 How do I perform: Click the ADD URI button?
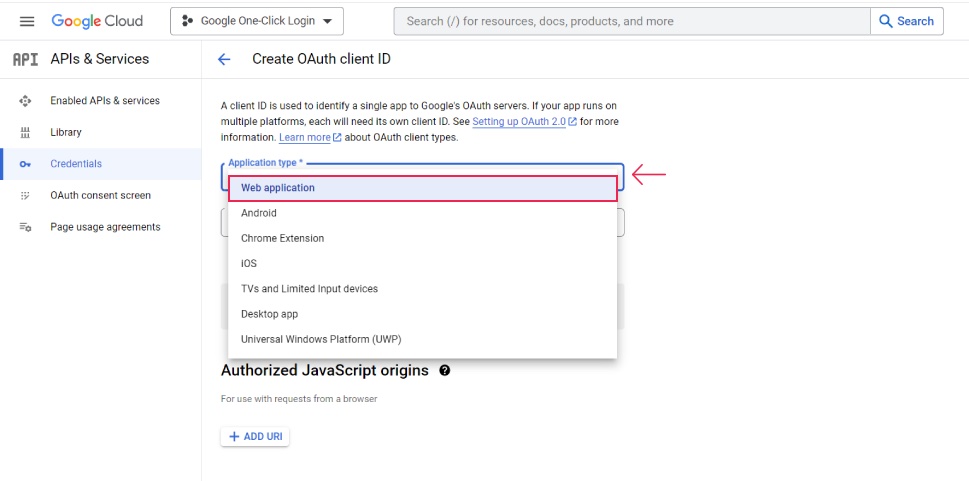click(x=255, y=436)
